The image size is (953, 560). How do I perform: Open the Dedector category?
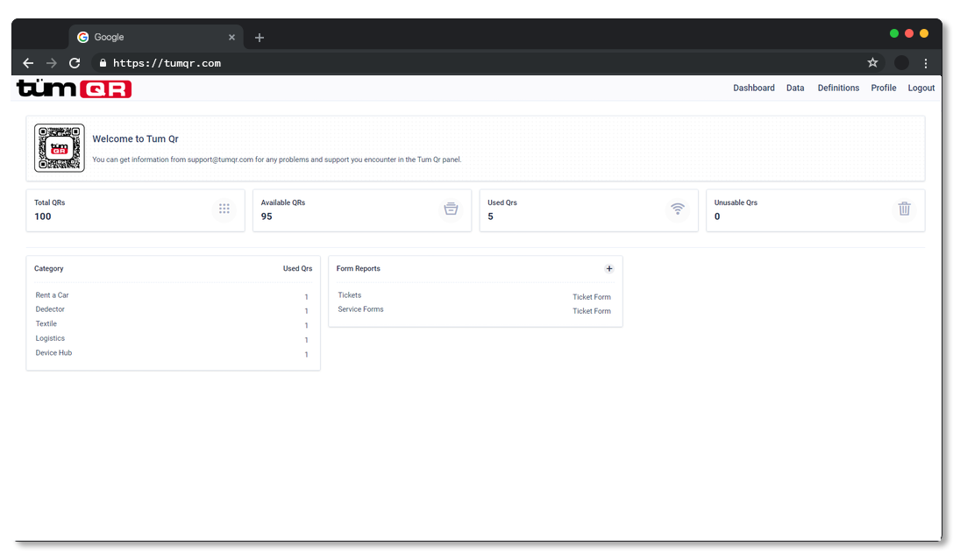[x=50, y=309]
